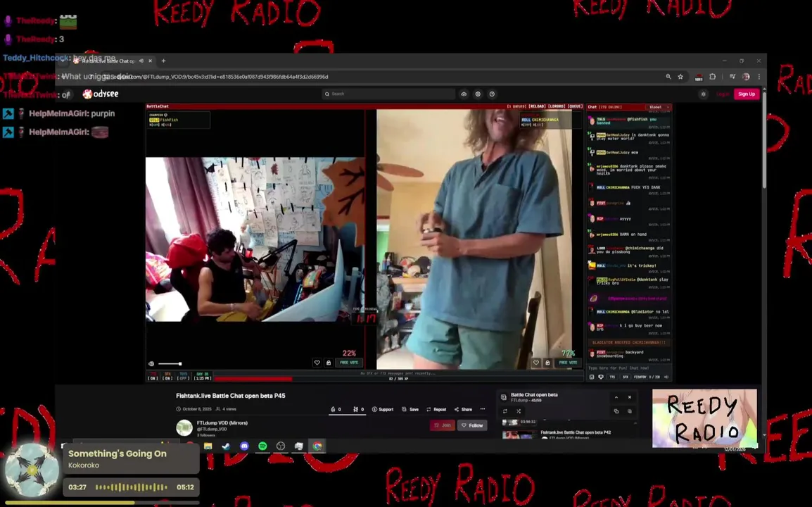This screenshot has width=812, height=507.
Task: Open the more options ellipsis
Action: pyautogui.click(x=483, y=409)
